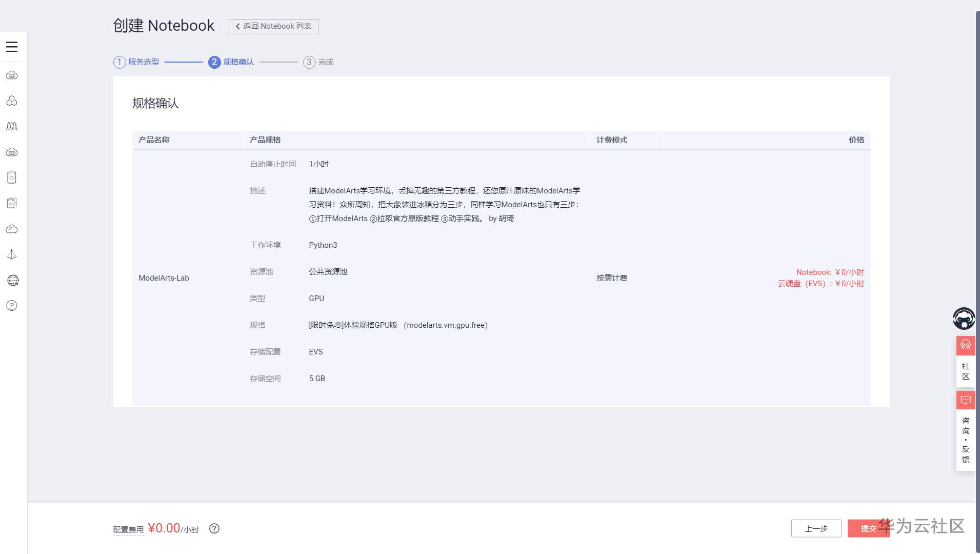This screenshot has width=980, height=554.
Task: Open the robot assistant avatar
Action: click(964, 319)
